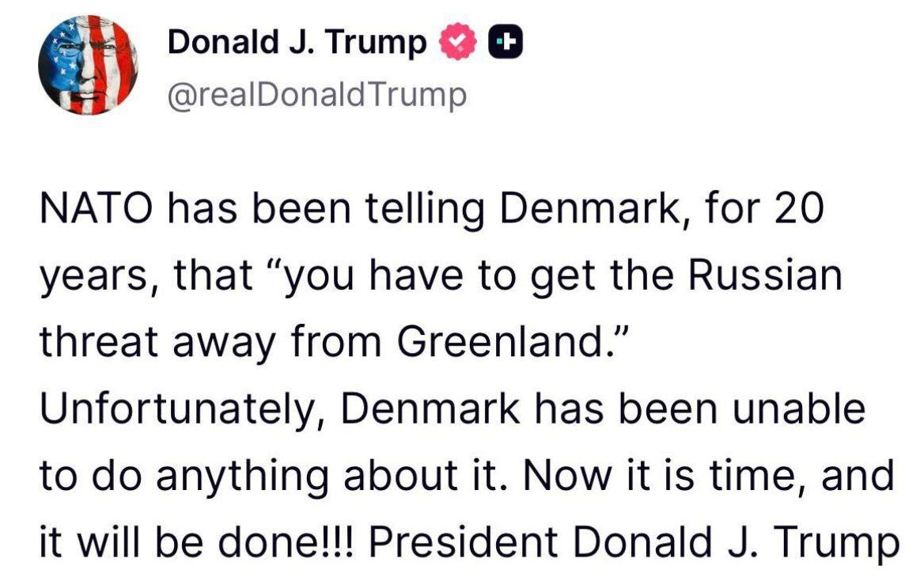The image size is (924, 585).
Task: Click the black plus badge icon
Action: pyautogui.click(x=505, y=42)
